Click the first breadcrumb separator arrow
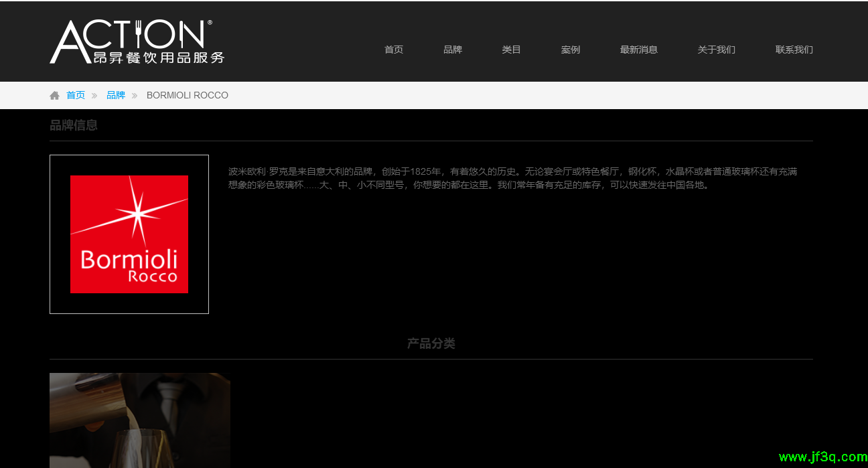868x468 pixels. click(93, 95)
